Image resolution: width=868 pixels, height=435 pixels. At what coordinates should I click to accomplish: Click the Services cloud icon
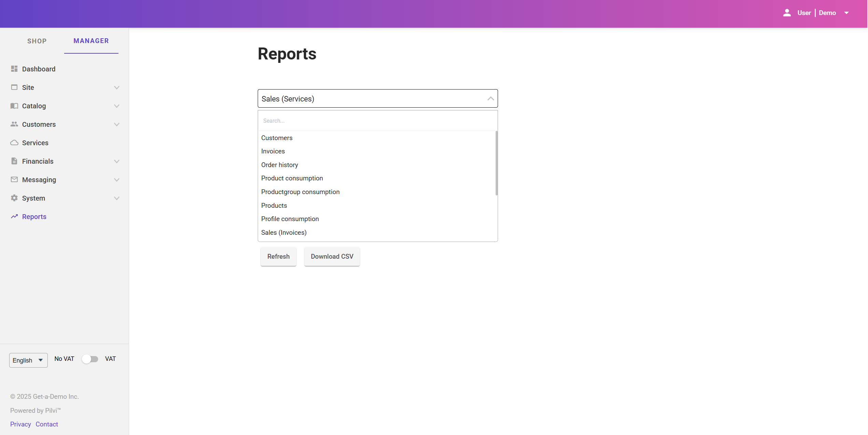[x=14, y=142]
